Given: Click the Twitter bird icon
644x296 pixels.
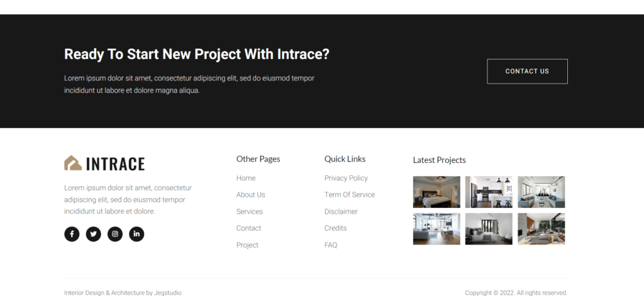Looking at the screenshot, I should click(x=93, y=234).
